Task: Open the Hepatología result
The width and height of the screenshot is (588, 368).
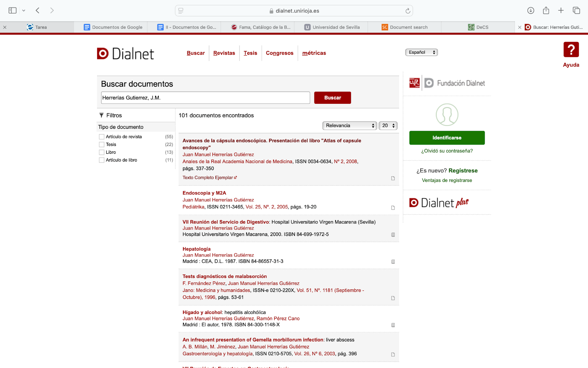Action: [197, 249]
